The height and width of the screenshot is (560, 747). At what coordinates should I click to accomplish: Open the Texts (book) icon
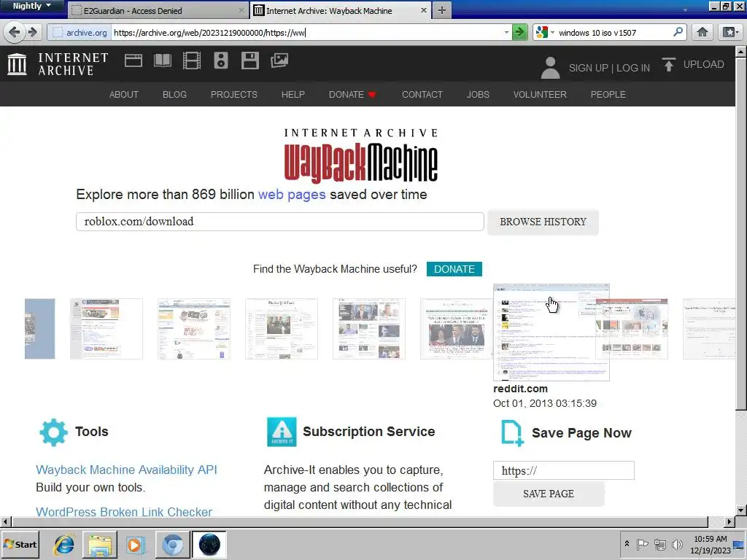pos(163,61)
